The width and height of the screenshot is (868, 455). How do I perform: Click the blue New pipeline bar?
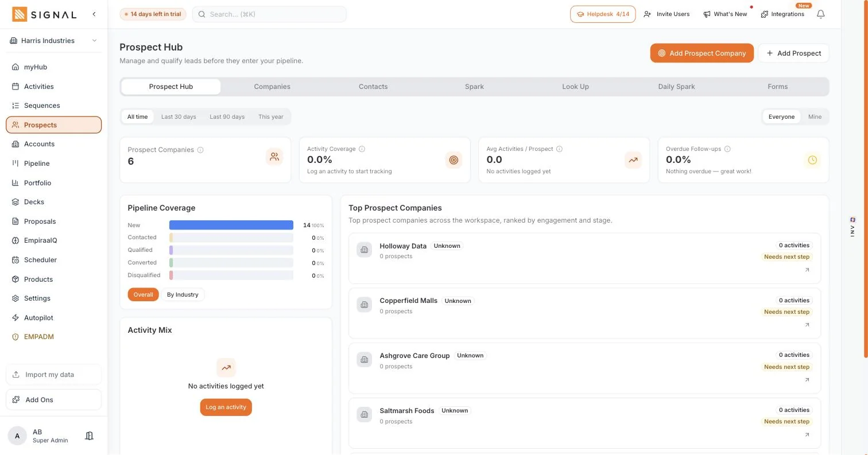[231, 225]
